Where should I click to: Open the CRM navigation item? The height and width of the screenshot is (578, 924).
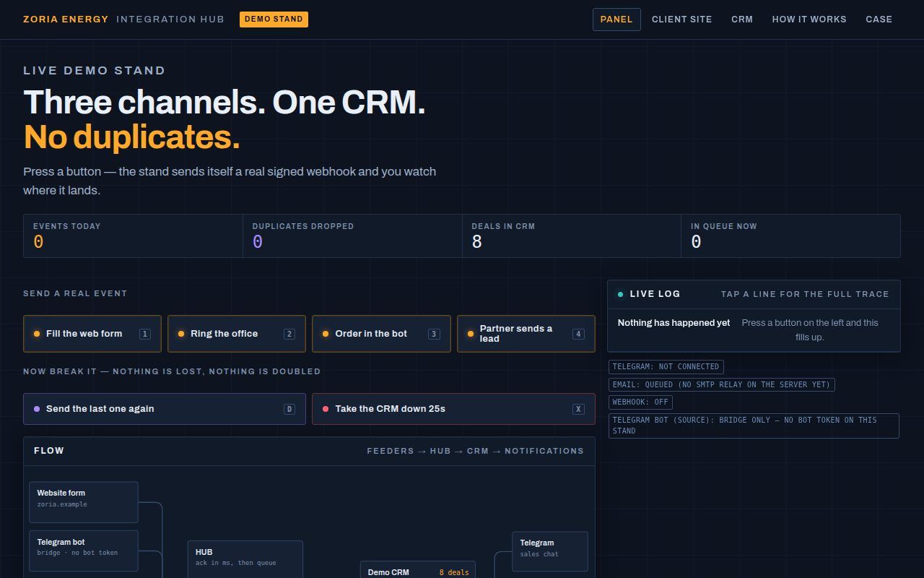[x=742, y=20]
